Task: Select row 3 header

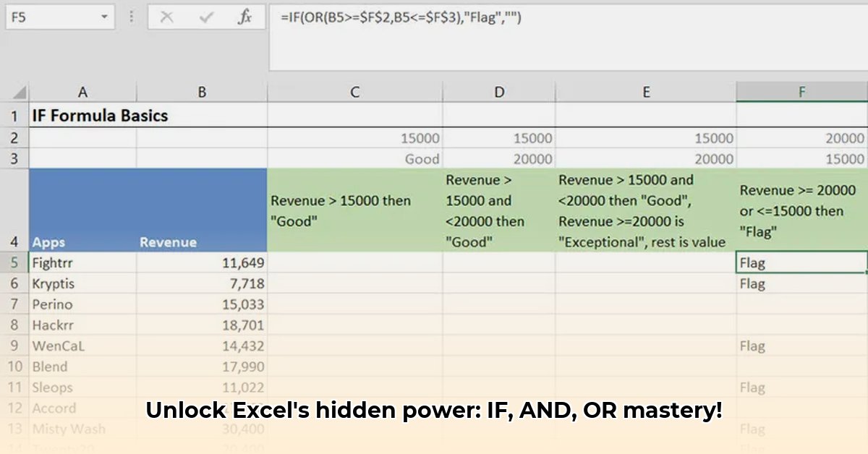Action: coord(15,158)
